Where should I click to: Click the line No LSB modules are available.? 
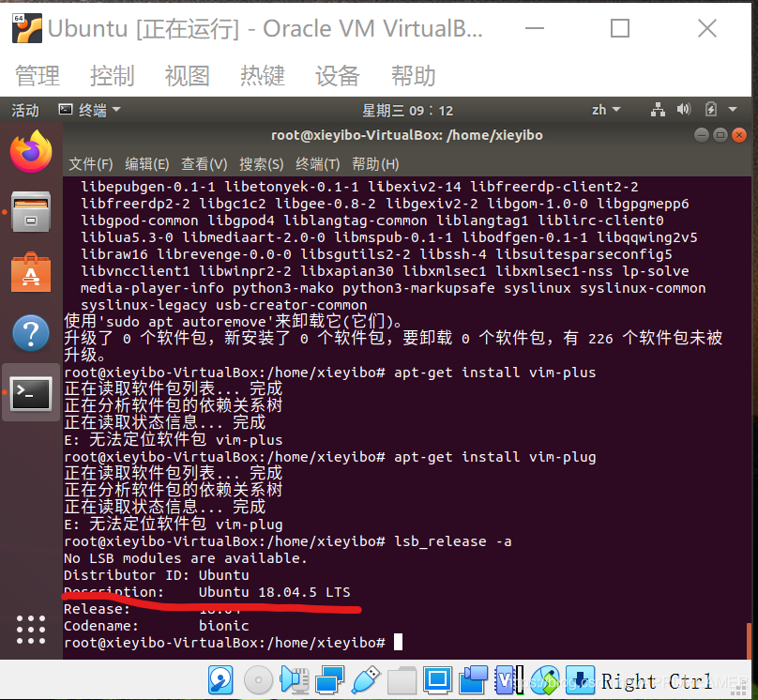[x=186, y=558]
